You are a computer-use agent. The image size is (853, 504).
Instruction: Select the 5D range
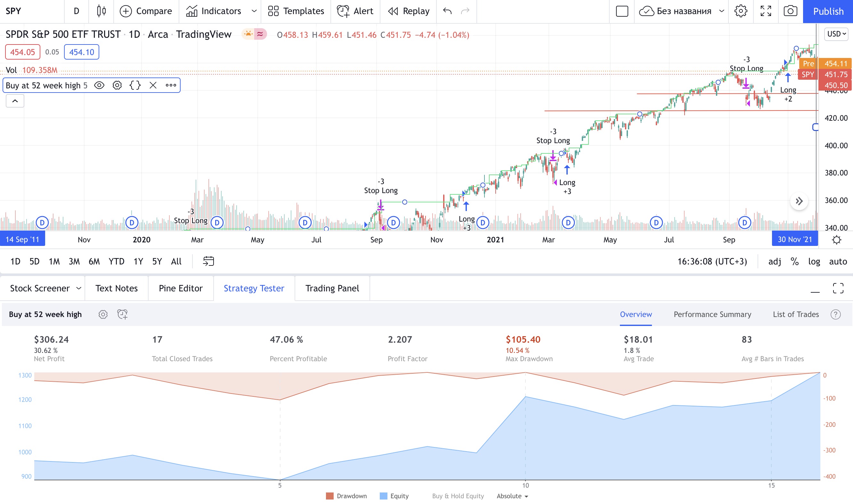[x=34, y=261]
